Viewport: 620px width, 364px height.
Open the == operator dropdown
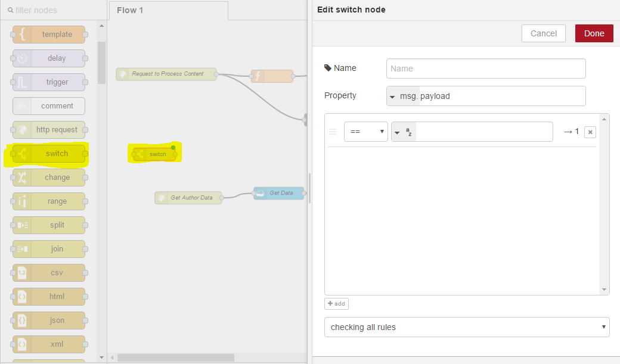point(366,132)
